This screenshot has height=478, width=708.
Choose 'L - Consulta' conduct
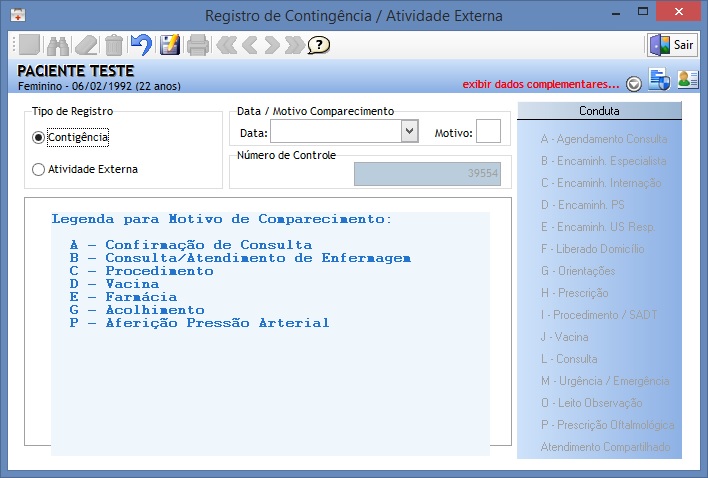(569, 359)
